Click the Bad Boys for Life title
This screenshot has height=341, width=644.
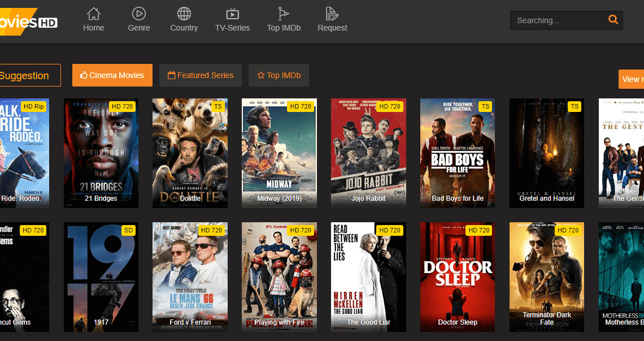[x=458, y=198]
